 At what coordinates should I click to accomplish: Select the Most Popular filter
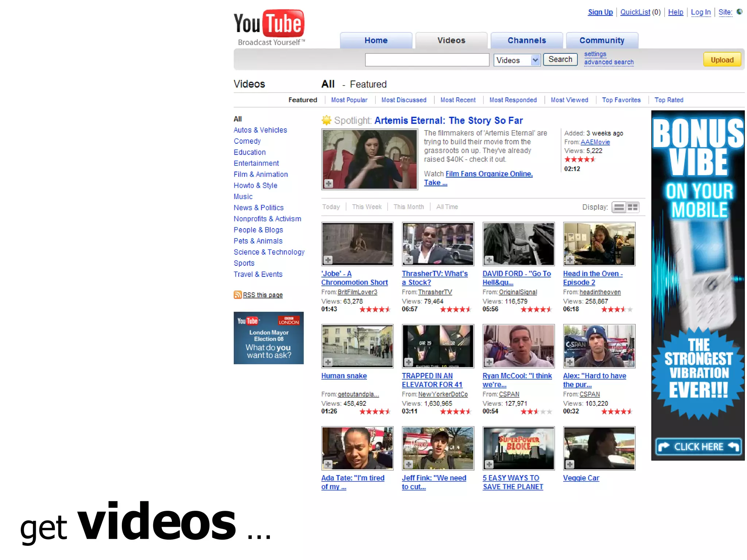click(x=349, y=100)
